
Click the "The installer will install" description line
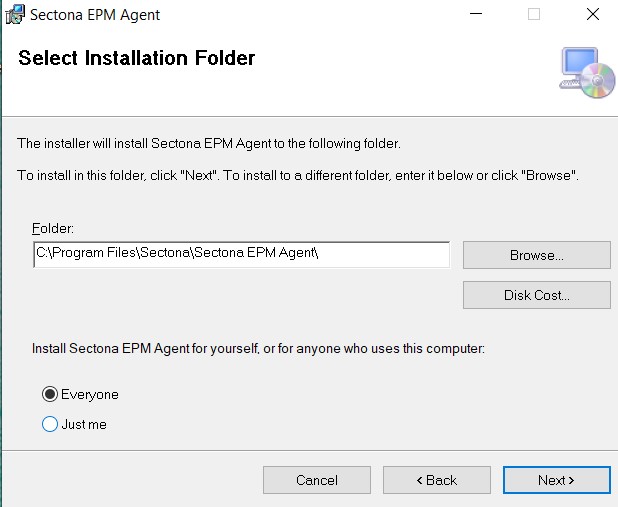tap(209, 144)
